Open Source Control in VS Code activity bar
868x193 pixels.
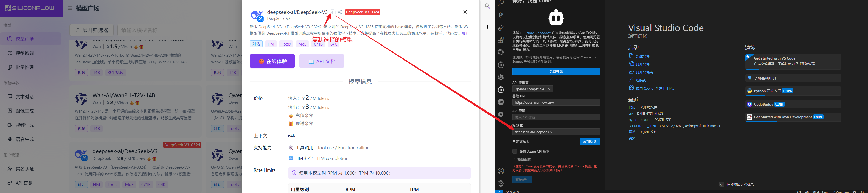[501, 15]
